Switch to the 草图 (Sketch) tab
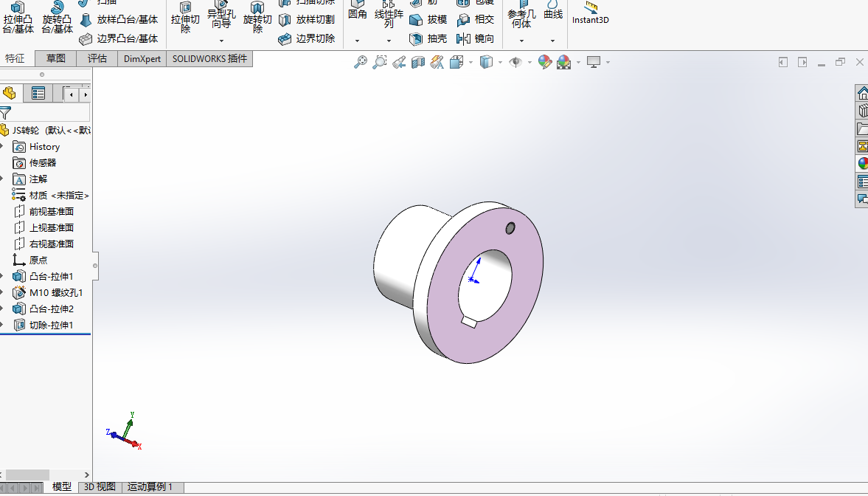Viewport: 868px width, 496px height. [56, 59]
